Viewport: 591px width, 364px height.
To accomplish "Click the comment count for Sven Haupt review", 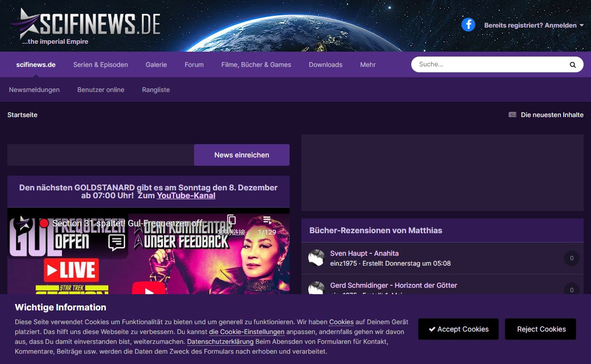I will point(572,258).
